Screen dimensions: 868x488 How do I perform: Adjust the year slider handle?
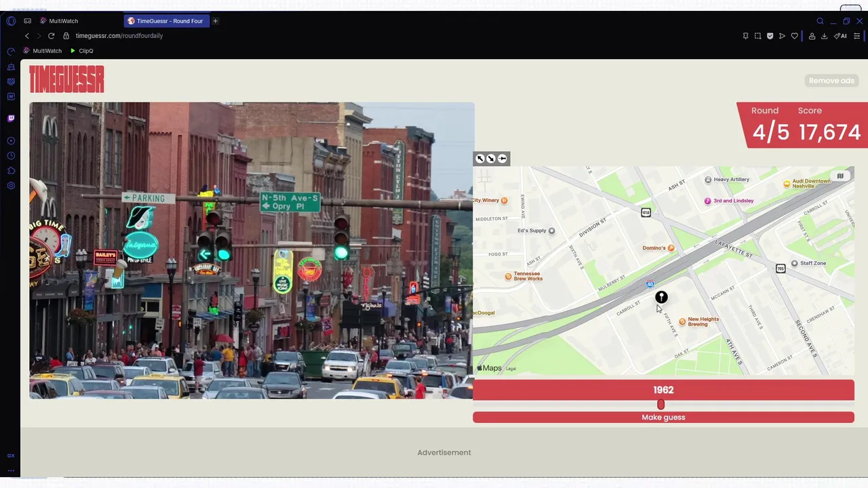point(660,405)
